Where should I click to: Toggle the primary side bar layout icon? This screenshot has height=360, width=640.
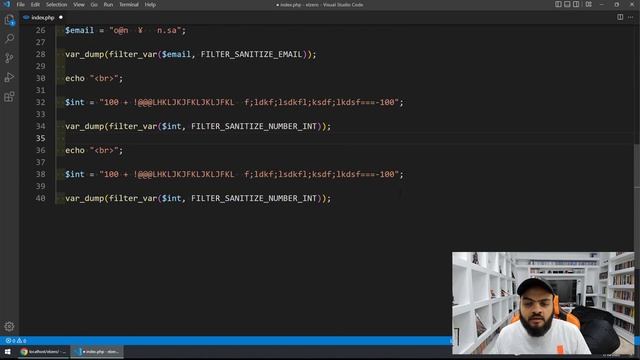point(558,4)
